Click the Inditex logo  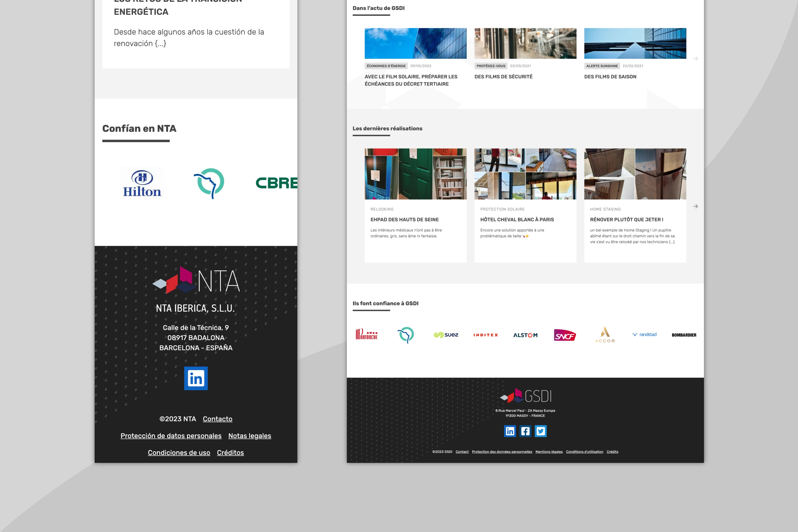[x=485, y=335]
